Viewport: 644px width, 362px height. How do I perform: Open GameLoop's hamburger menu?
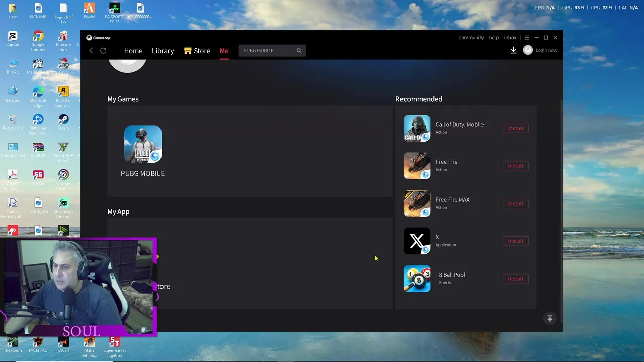(527, 38)
